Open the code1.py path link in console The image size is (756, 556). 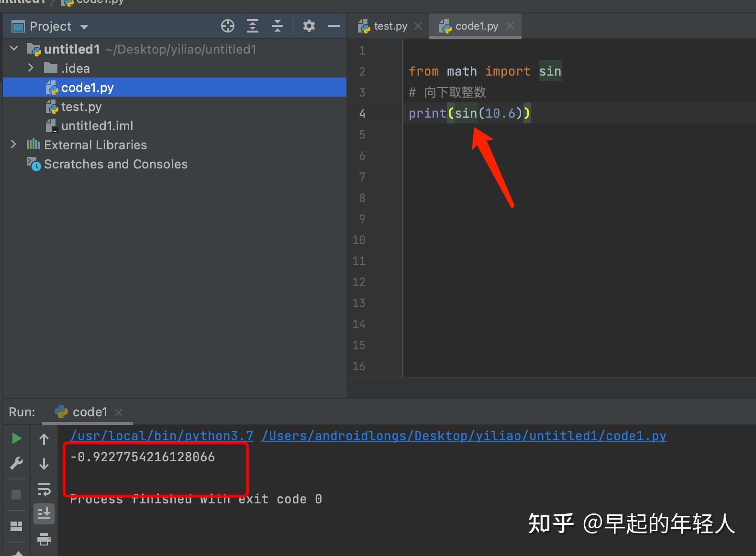(464, 436)
